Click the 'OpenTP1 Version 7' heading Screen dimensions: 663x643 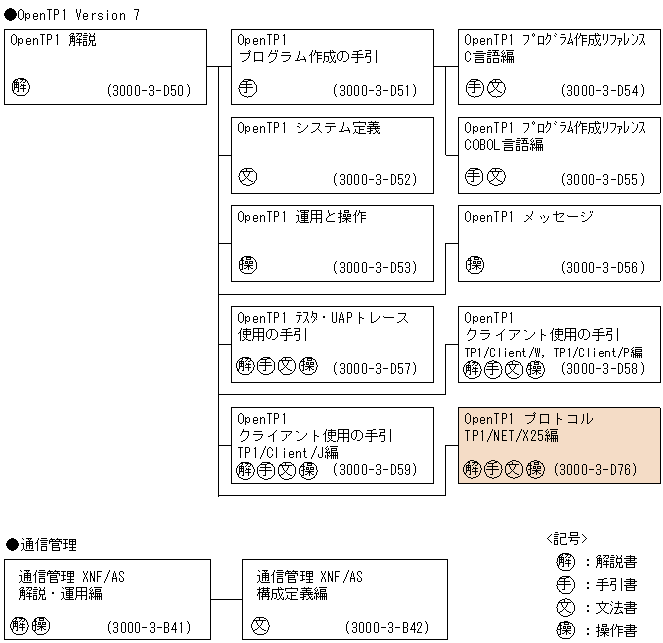point(72,15)
